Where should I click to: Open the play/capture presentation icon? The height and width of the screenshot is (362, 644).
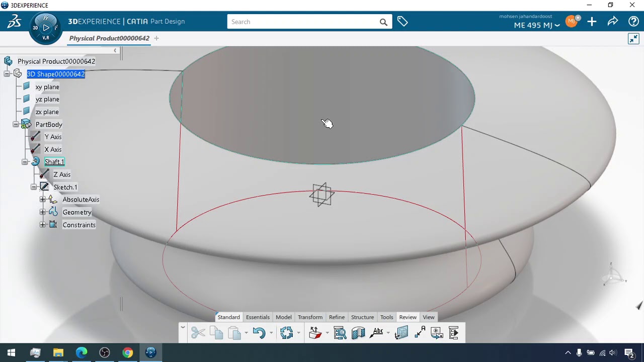437,333
